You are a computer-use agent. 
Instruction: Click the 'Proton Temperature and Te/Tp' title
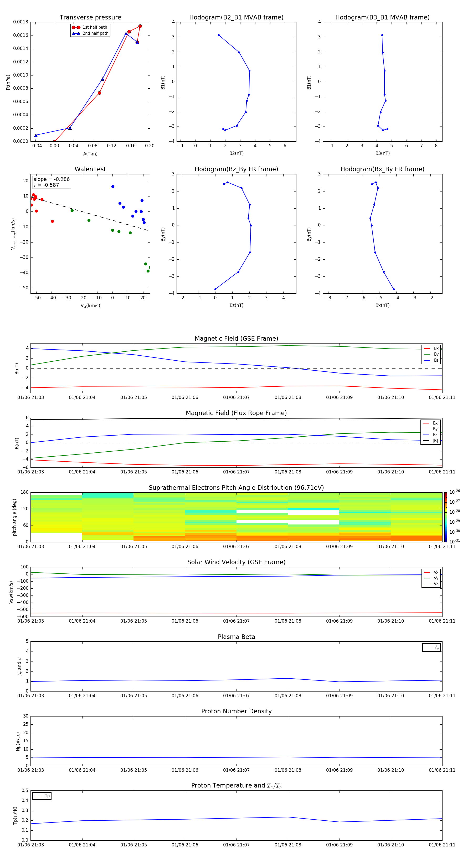(x=236, y=786)
